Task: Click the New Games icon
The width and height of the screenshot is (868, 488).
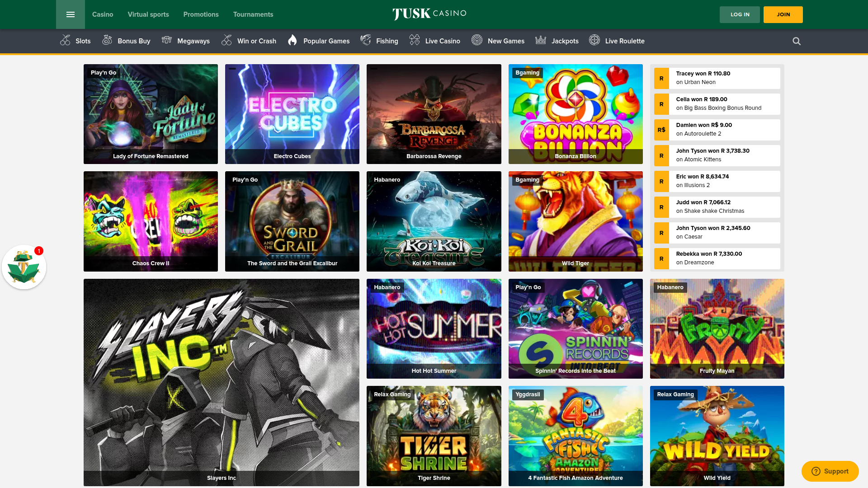Action: click(x=476, y=40)
